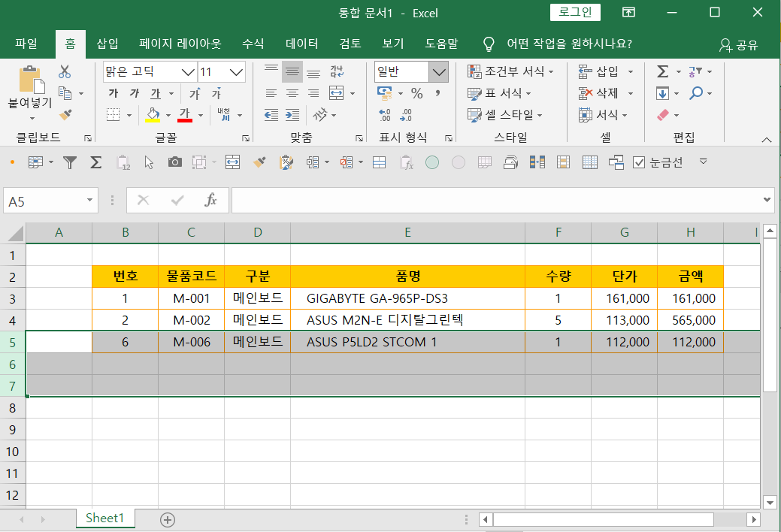Screen dimensions: 781x532
Task: Open the font name dropdown 맑은 고딕
Action: pyautogui.click(x=188, y=72)
